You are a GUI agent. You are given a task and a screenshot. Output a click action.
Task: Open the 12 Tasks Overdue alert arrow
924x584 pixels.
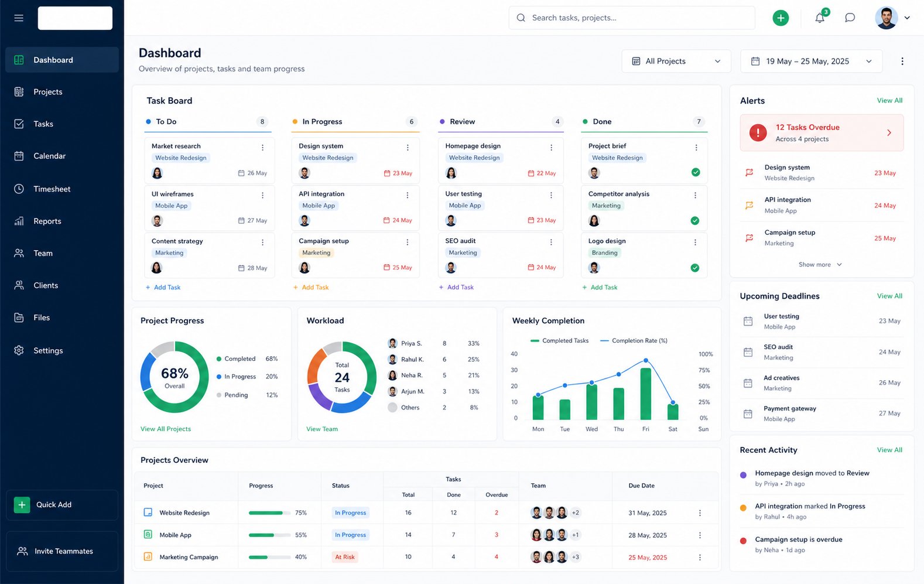(889, 133)
